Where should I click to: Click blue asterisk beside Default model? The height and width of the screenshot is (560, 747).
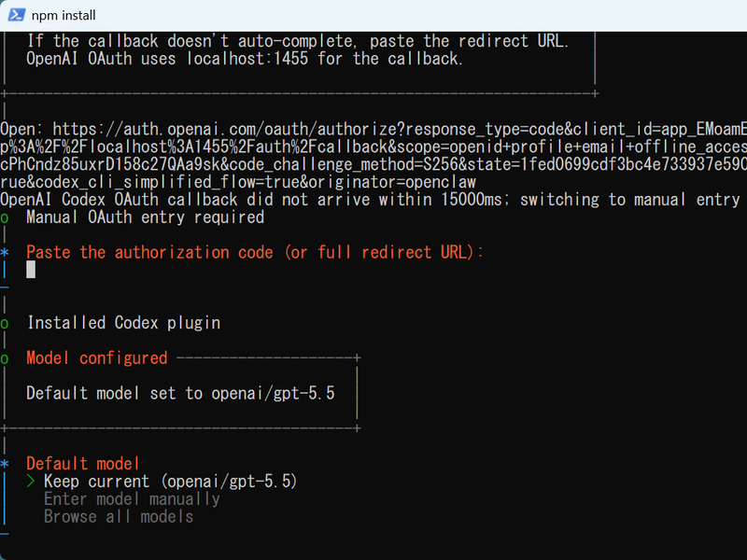[5, 463]
